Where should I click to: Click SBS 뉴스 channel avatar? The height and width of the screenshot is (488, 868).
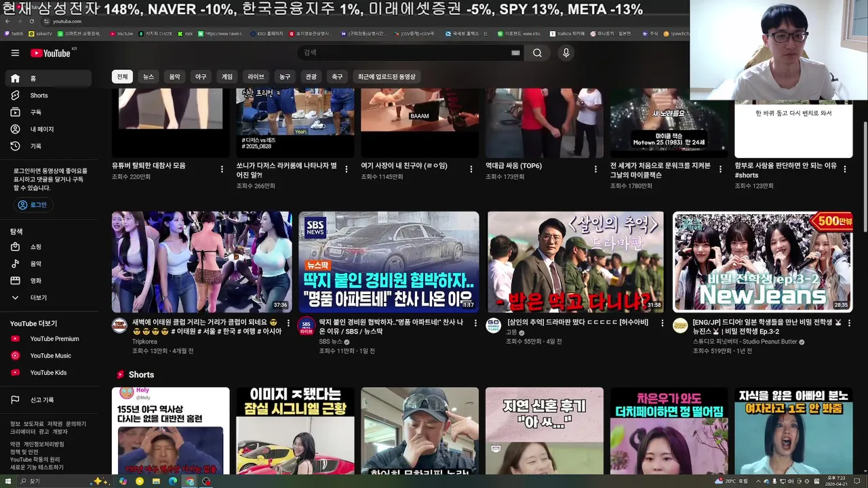[307, 325]
